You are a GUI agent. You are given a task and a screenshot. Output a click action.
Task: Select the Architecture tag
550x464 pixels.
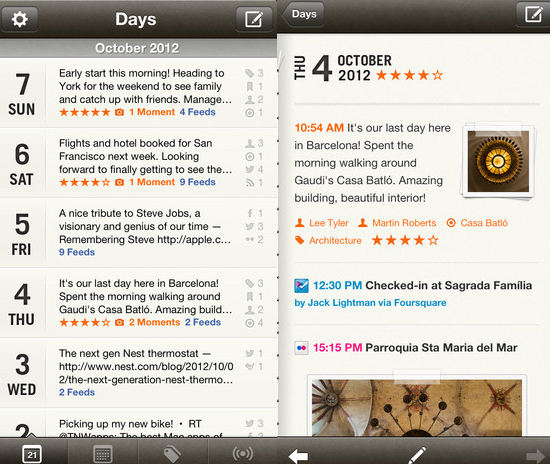328,241
